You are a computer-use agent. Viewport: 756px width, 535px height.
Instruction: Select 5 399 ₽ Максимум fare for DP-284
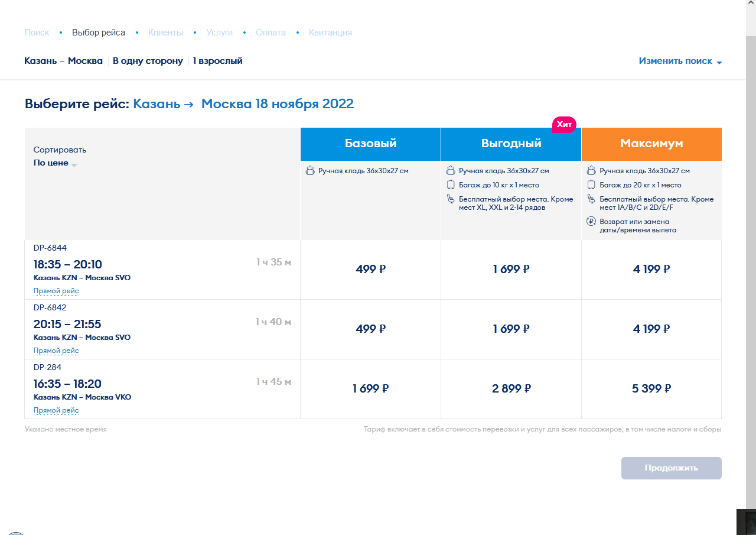(x=651, y=389)
